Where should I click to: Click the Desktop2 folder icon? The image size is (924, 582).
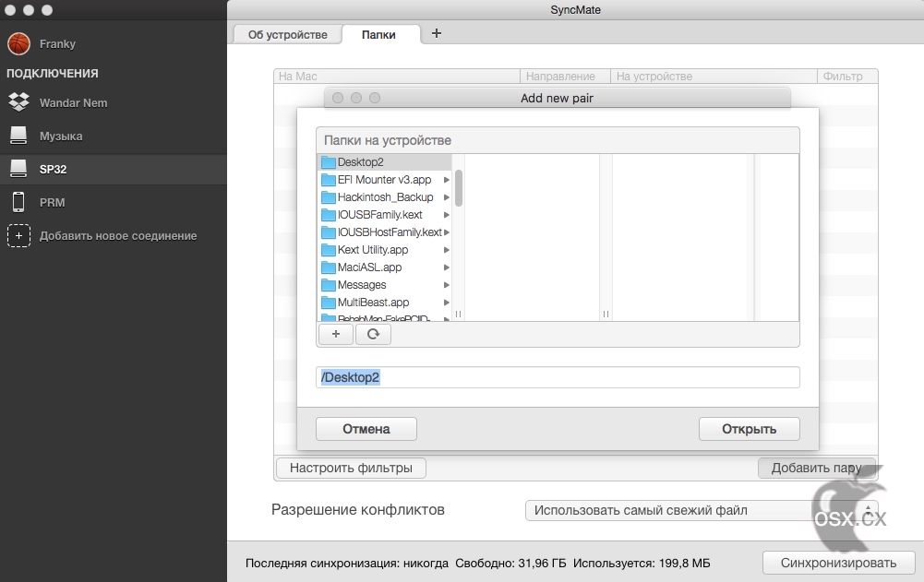(x=329, y=162)
